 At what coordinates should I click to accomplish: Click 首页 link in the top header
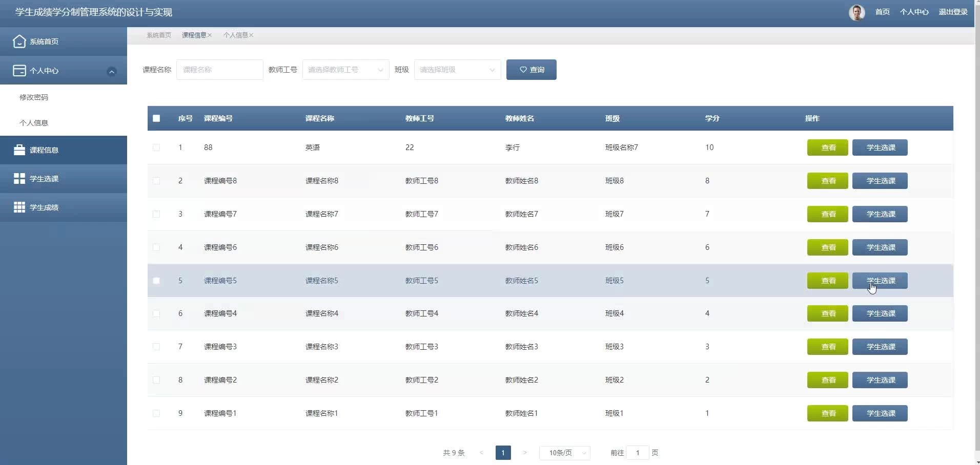click(882, 12)
